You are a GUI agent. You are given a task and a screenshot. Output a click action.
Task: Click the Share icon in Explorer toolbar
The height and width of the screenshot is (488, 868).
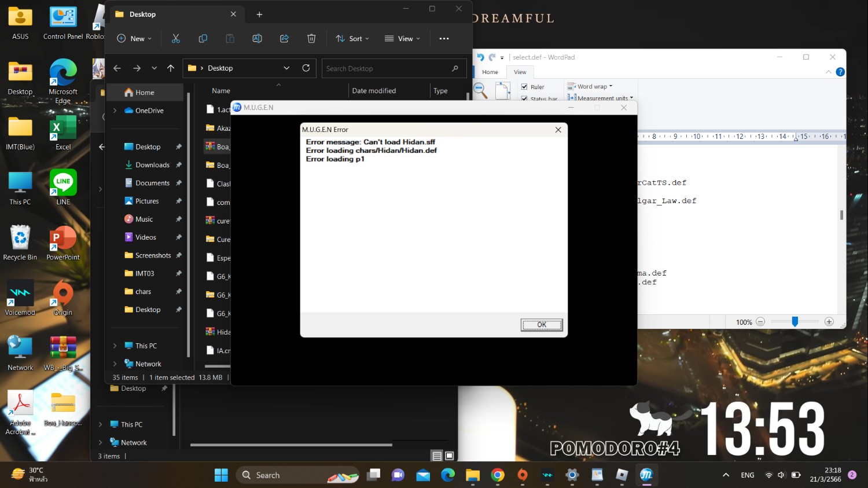(284, 39)
